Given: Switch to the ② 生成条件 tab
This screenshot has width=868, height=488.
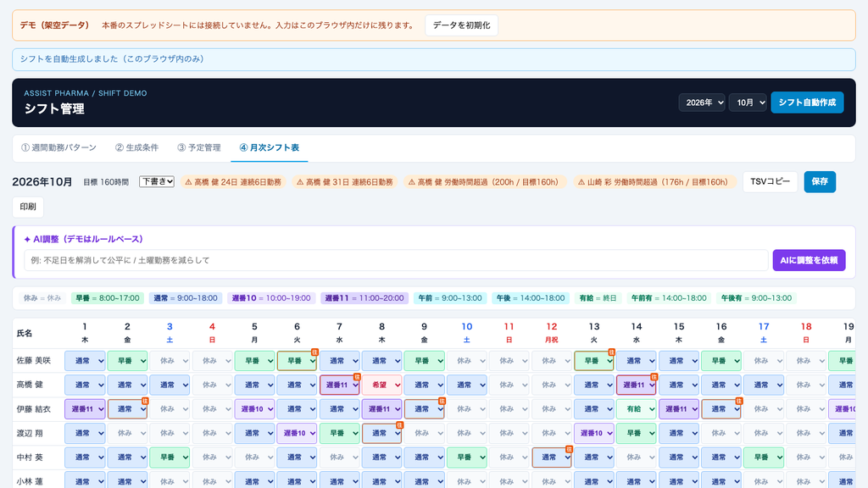Looking at the screenshot, I should (x=136, y=147).
